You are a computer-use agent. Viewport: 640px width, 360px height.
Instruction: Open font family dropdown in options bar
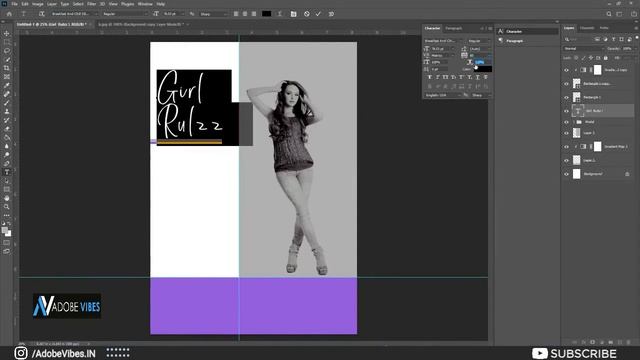point(74,14)
